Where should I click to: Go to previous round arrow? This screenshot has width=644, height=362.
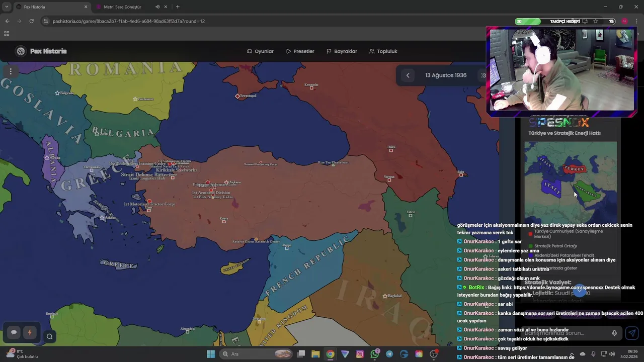click(408, 75)
